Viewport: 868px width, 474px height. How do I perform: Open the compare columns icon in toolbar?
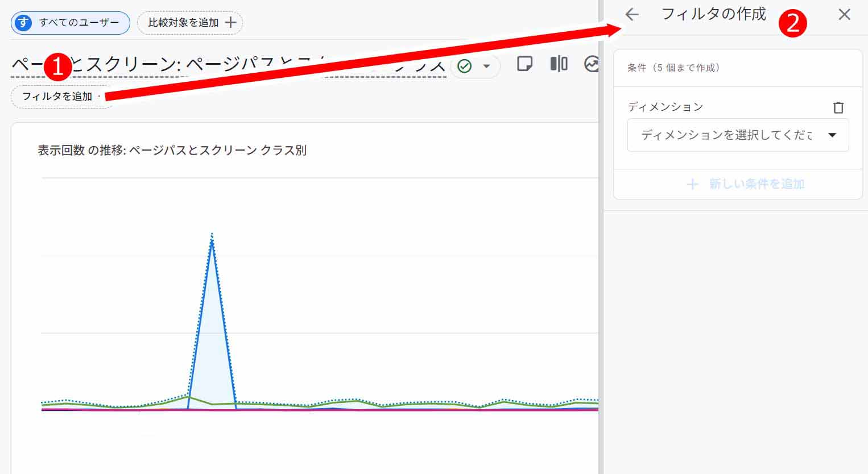tap(559, 64)
